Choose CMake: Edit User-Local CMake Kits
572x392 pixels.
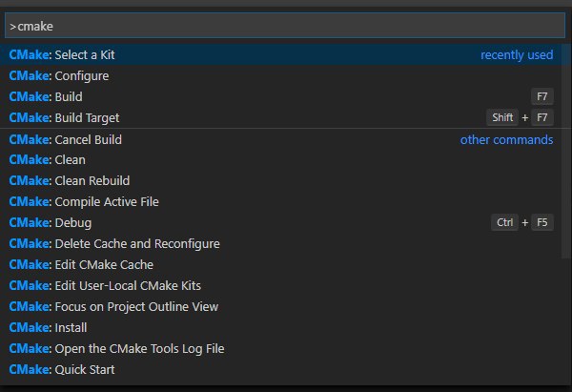click(x=281, y=286)
